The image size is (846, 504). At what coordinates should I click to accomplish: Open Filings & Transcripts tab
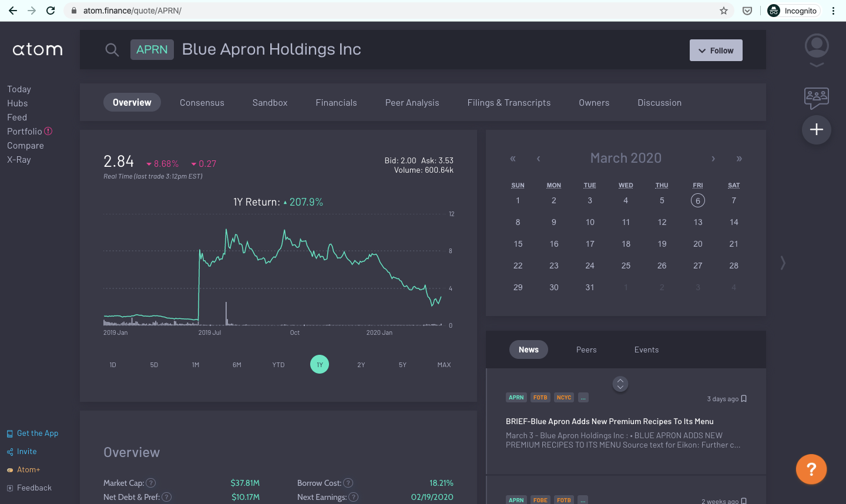pyautogui.click(x=509, y=103)
